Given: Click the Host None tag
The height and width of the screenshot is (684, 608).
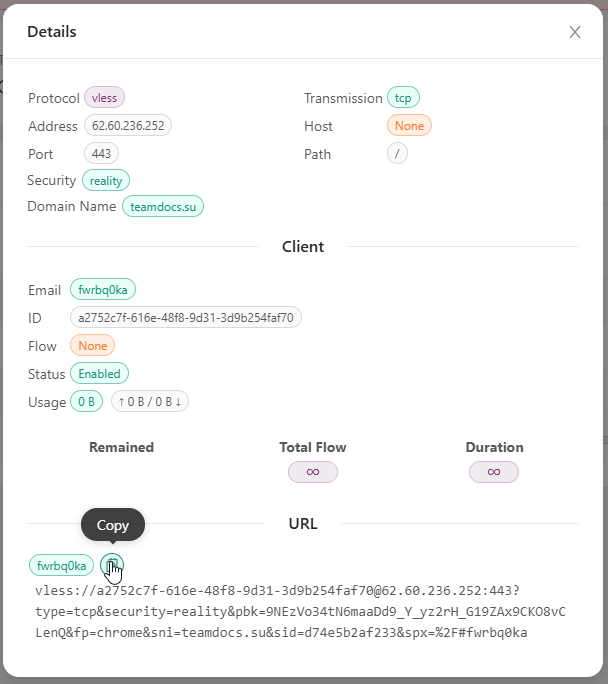Looking at the screenshot, I should 409,126.
